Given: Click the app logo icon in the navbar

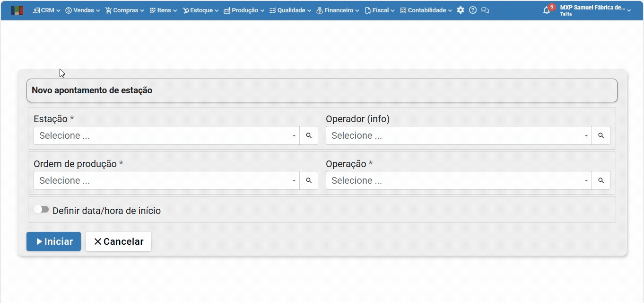Looking at the screenshot, I should pos(17,10).
